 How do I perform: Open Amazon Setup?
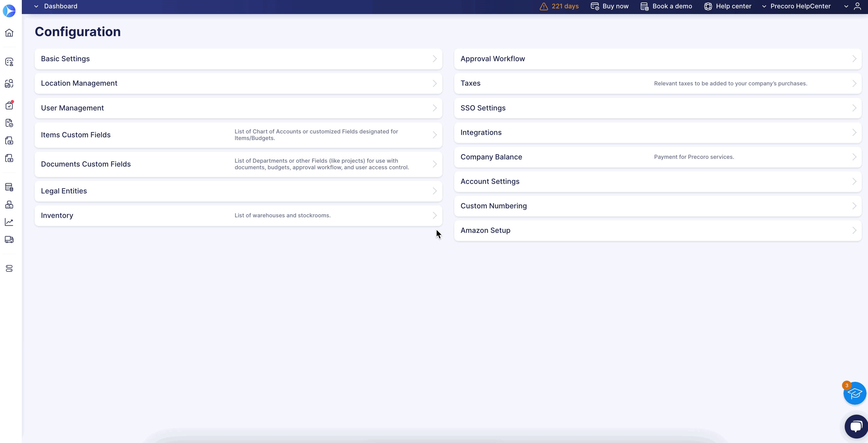(658, 230)
